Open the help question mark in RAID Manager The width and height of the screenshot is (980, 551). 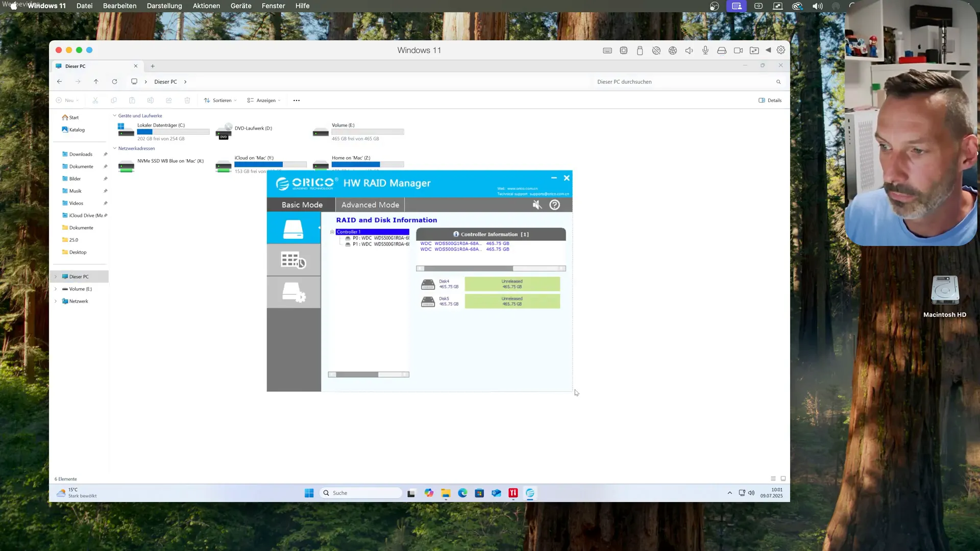(555, 205)
